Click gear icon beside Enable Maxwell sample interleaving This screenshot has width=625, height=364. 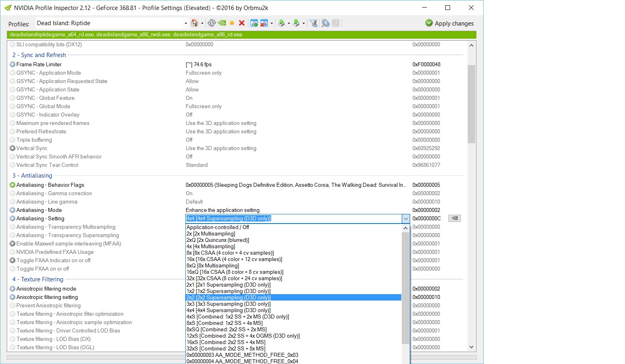pos(12,243)
